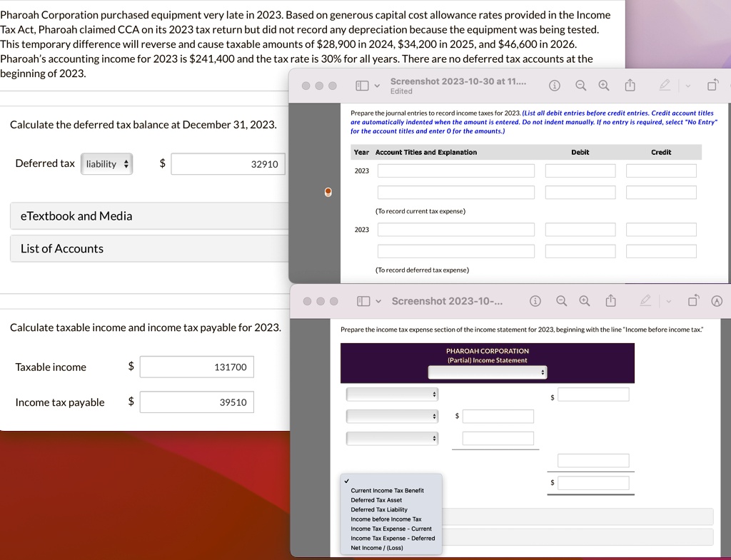Zoom in on the lower Preview window

585,301
